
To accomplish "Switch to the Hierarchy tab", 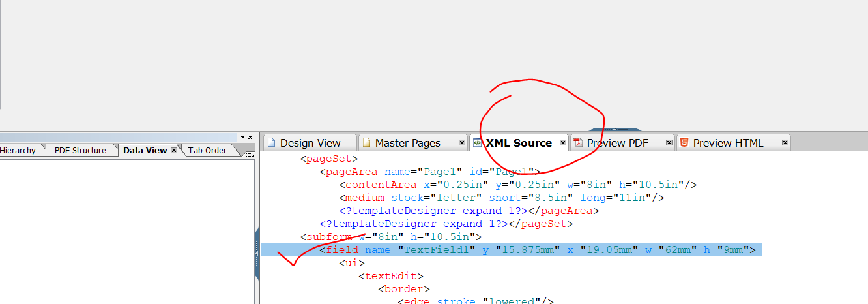I will (x=18, y=151).
